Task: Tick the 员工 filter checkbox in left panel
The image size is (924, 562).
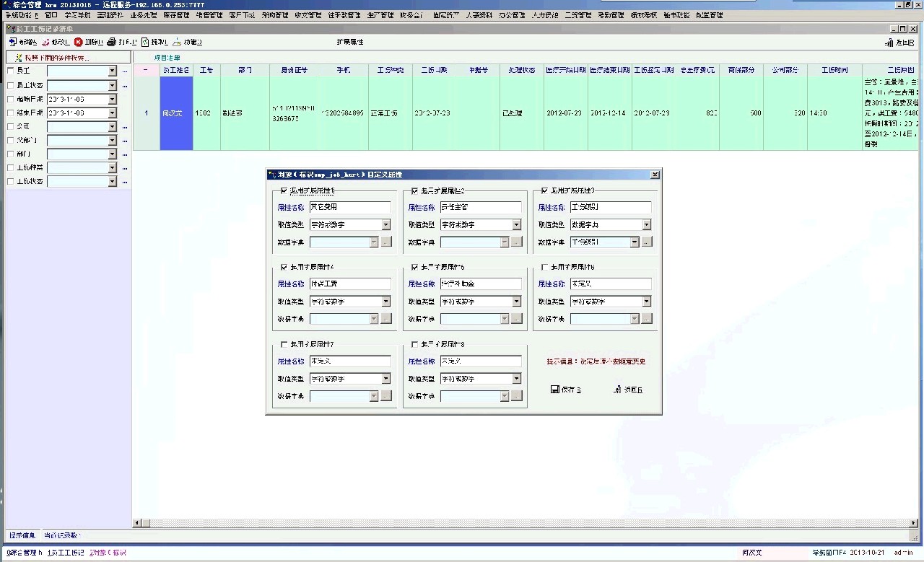Action: (x=10, y=71)
